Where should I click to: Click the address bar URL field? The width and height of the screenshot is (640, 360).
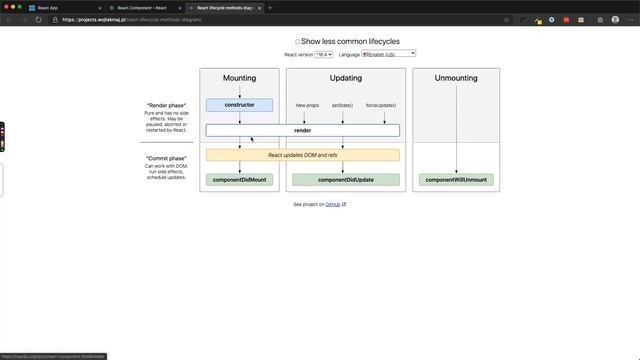point(278,20)
